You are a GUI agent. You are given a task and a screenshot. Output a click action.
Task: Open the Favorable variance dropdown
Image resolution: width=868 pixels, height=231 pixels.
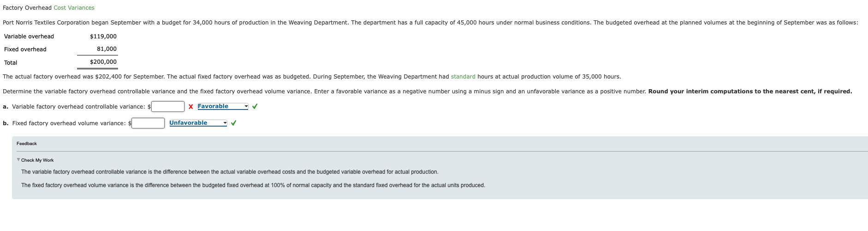pos(223,106)
